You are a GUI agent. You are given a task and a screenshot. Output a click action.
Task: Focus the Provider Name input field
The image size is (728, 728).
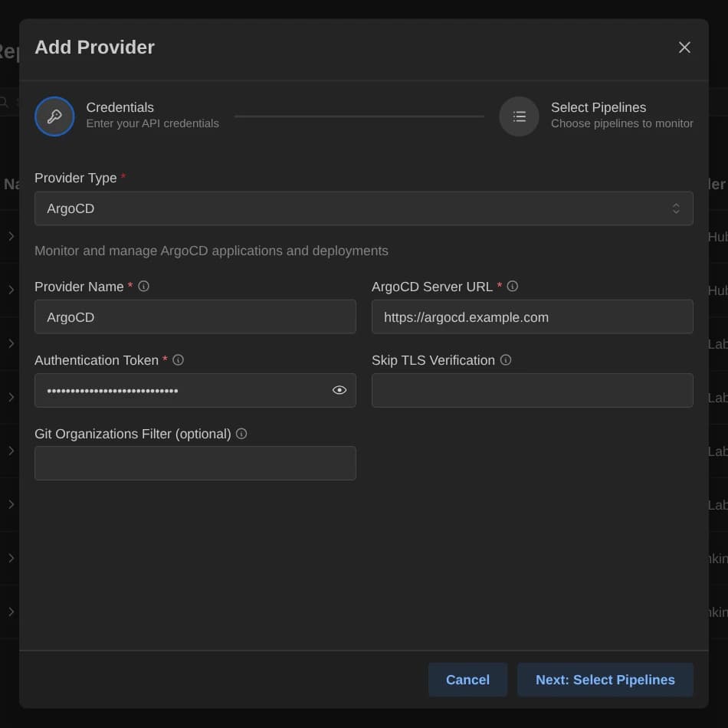click(195, 316)
